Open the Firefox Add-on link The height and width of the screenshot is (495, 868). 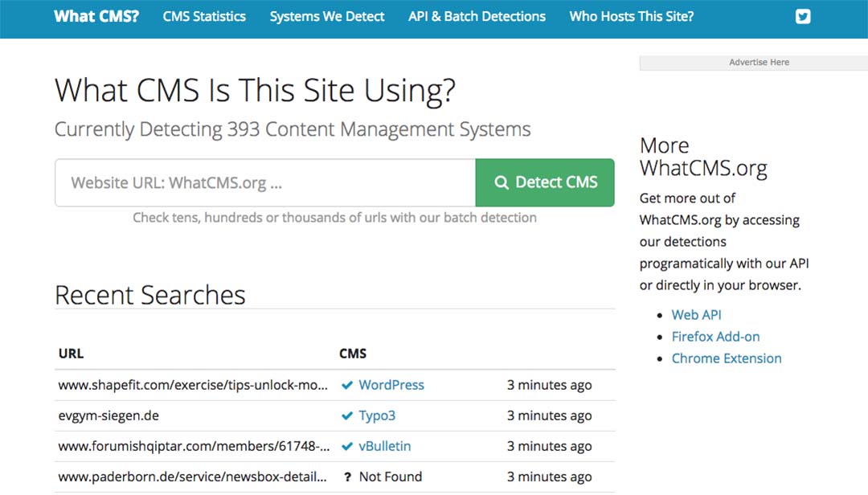tap(715, 337)
